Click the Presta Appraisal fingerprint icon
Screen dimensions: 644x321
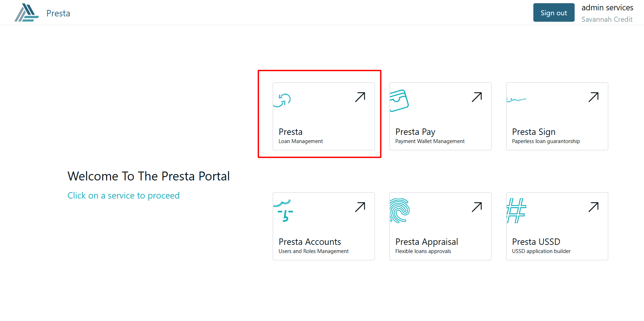pos(400,210)
